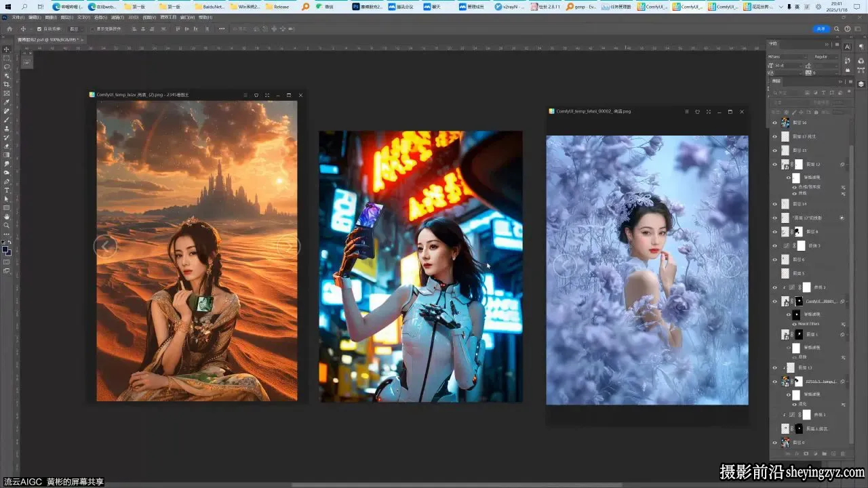Select the Eyedropper tool
Image resolution: width=868 pixels, height=488 pixels.
click(x=7, y=102)
